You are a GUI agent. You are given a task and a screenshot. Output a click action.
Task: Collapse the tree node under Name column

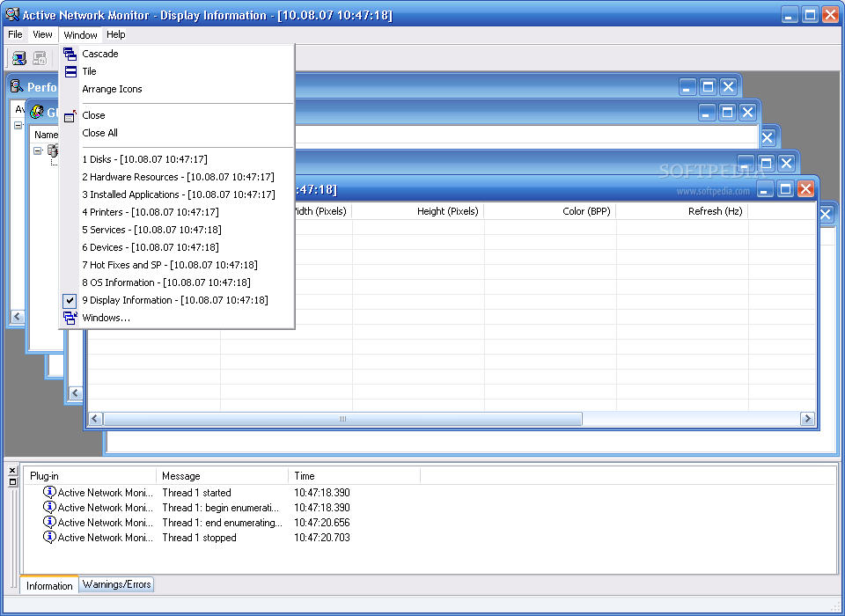pyautogui.click(x=38, y=150)
